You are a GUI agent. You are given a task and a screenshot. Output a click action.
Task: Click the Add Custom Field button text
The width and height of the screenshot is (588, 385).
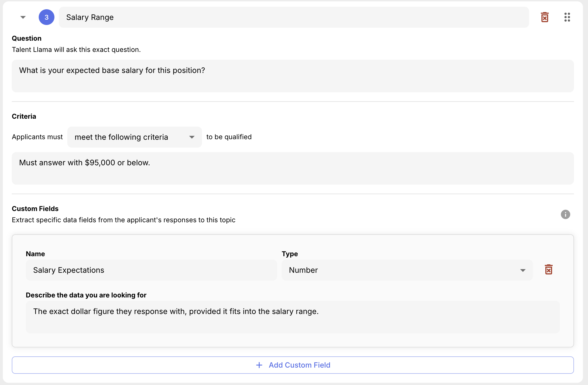tap(299, 365)
